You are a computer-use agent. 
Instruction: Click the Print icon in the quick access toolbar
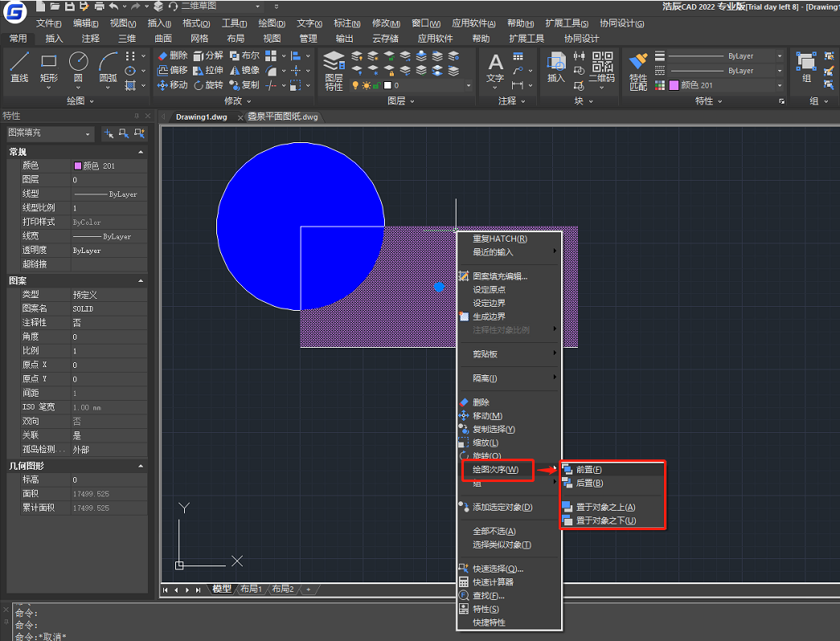[x=99, y=6]
